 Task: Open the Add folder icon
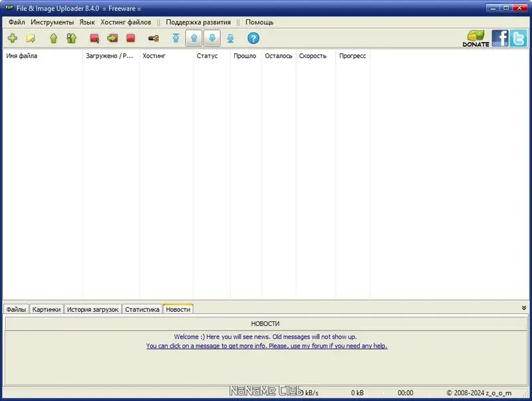pyautogui.click(x=30, y=39)
